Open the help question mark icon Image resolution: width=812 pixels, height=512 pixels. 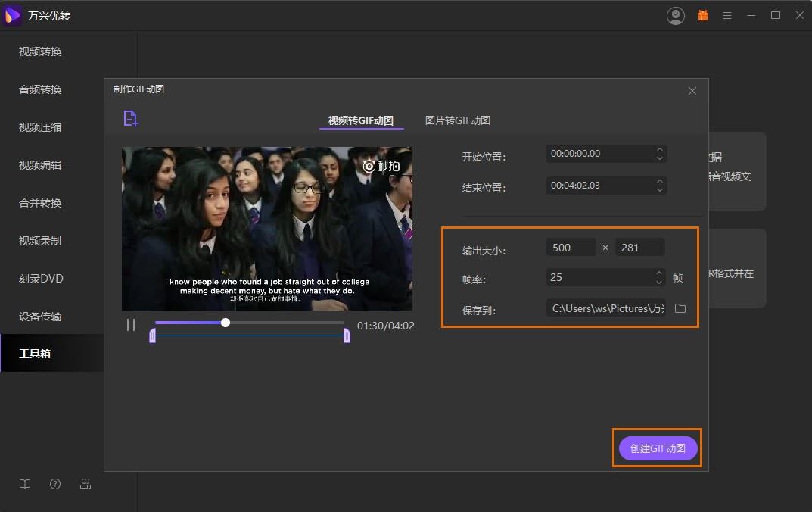coord(55,484)
